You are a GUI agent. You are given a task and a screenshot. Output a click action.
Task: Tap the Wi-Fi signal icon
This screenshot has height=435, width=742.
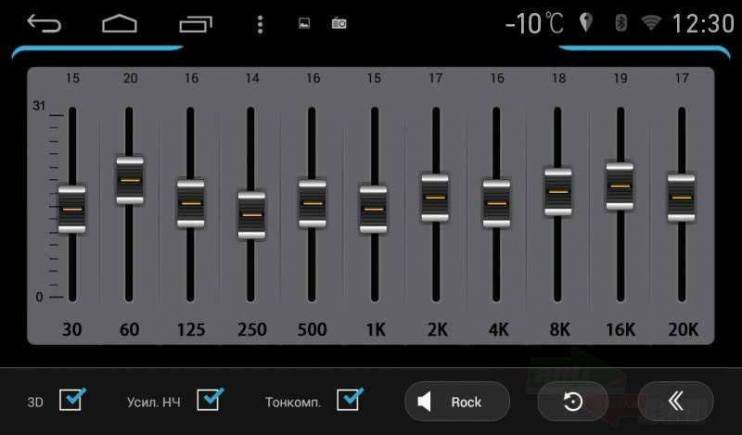[x=651, y=22]
